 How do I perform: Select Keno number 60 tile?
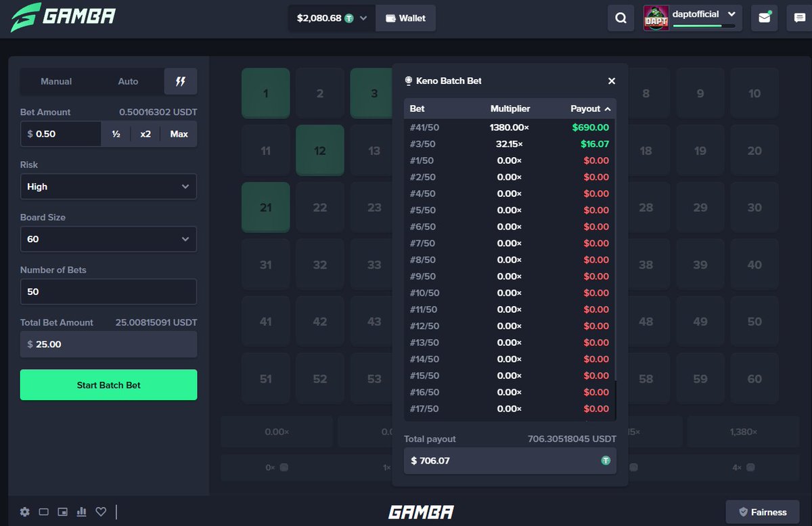[x=754, y=378]
